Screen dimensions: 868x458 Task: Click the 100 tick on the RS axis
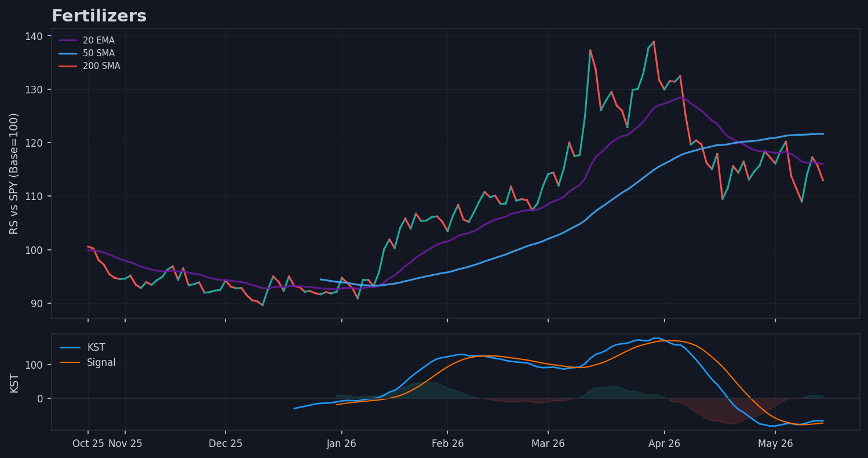(34, 250)
